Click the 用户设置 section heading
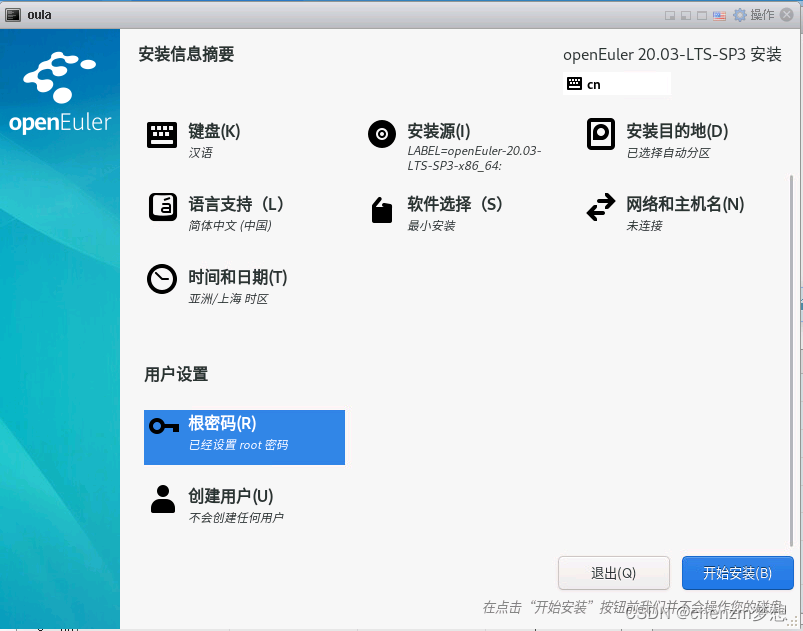This screenshot has width=803, height=631. pos(176,374)
